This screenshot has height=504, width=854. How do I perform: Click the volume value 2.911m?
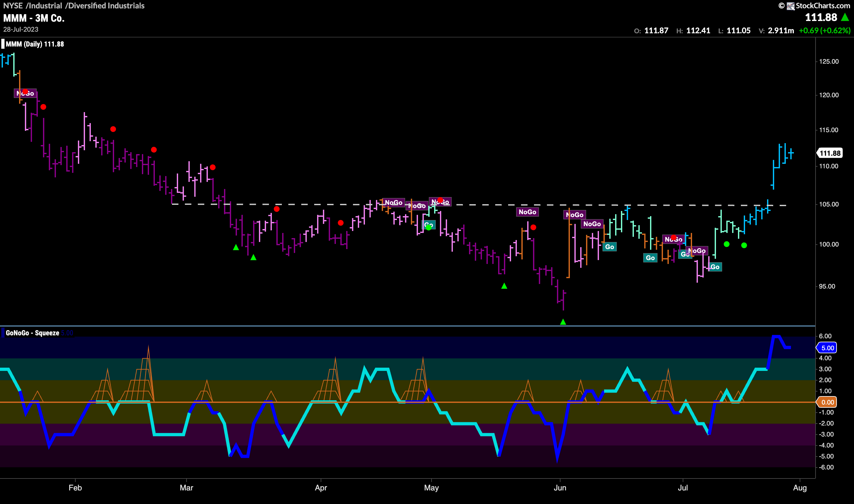click(781, 31)
